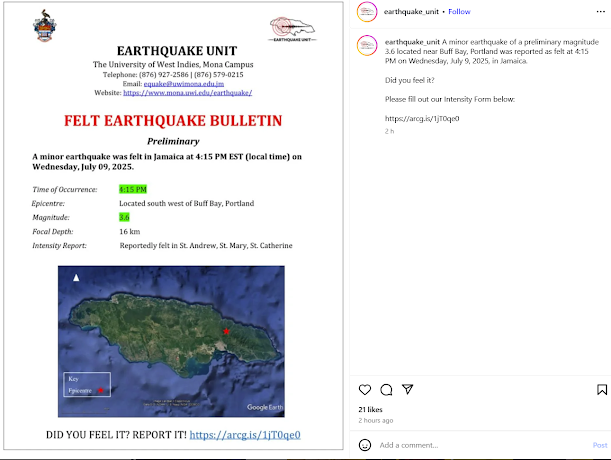Click the Jamaica epicentre map image
The height and width of the screenshot is (460, 611).
point(171,341)
